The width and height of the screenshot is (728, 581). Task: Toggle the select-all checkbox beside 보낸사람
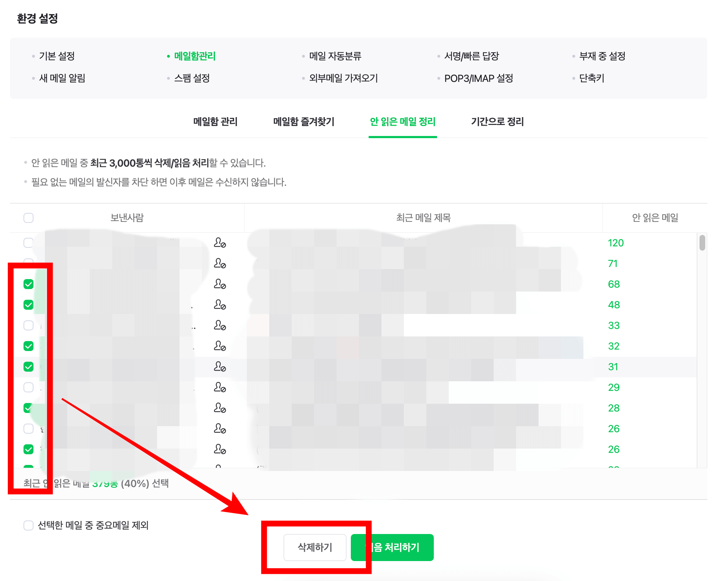point(28,218)
